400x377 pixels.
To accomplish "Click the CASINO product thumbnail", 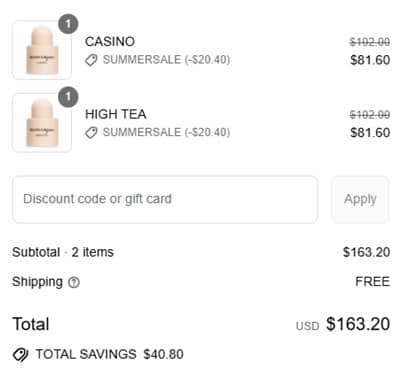I will click(x=42, y=50).
